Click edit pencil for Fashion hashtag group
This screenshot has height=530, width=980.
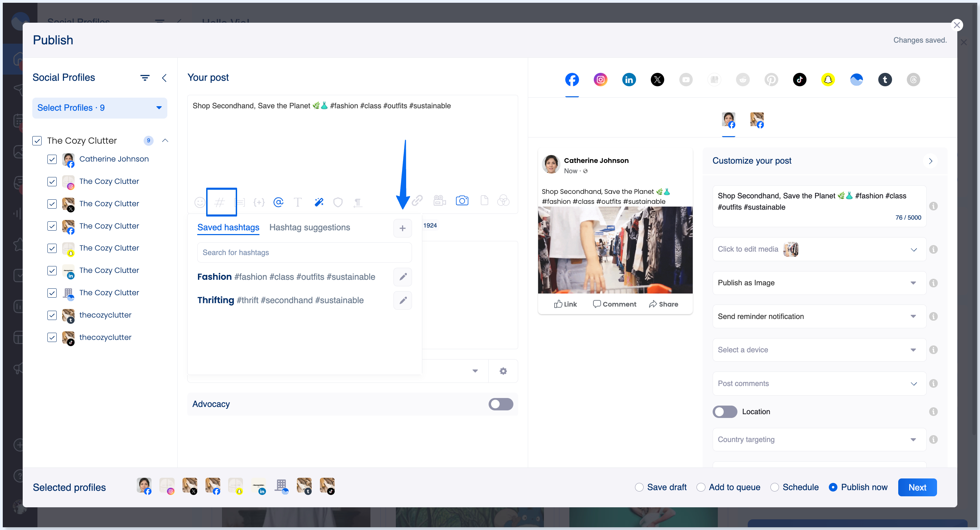[x=402, y=277]
